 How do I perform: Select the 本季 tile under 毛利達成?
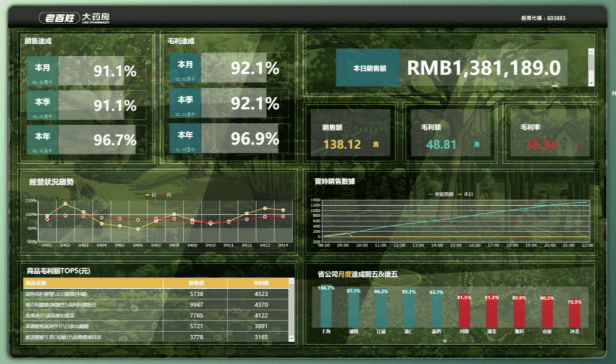(185, 103)
